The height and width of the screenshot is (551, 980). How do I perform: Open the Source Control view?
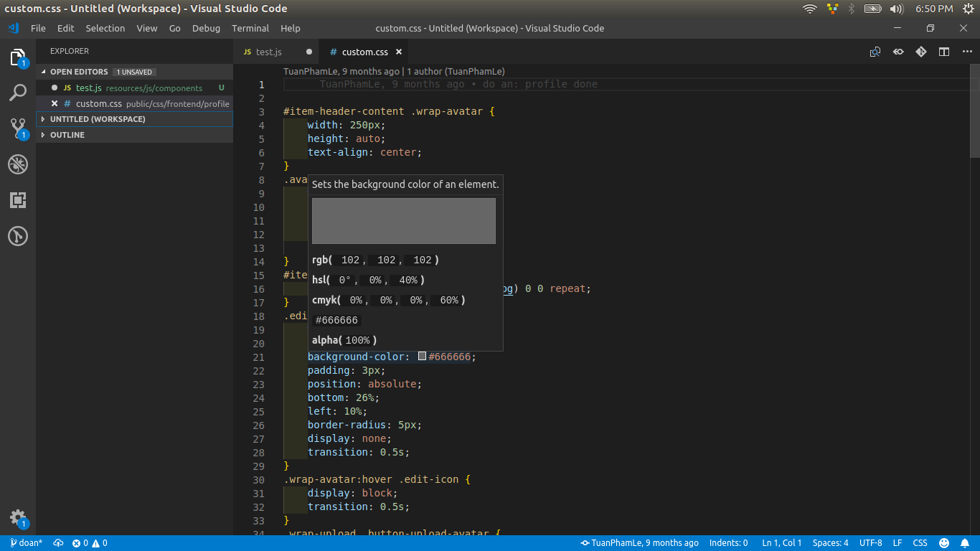pos(18,128)
